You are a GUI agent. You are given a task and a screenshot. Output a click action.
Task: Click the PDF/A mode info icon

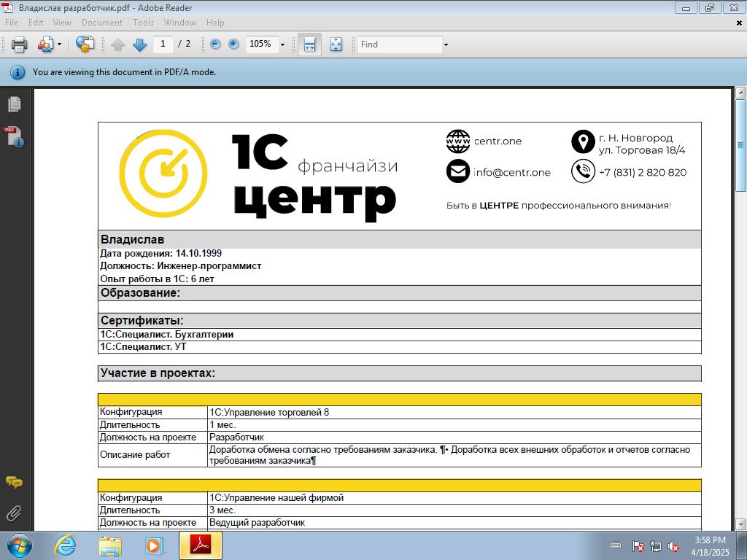(18, 72)
